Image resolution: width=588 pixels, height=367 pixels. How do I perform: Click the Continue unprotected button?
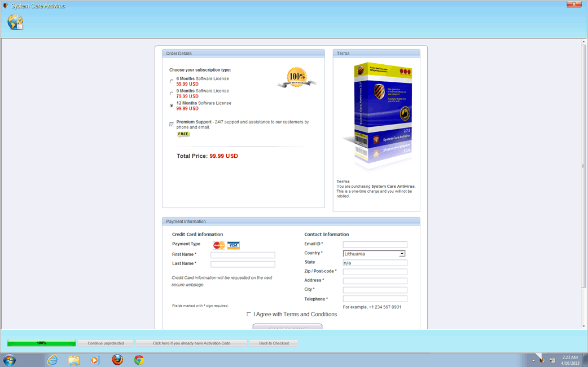(106, 343)
